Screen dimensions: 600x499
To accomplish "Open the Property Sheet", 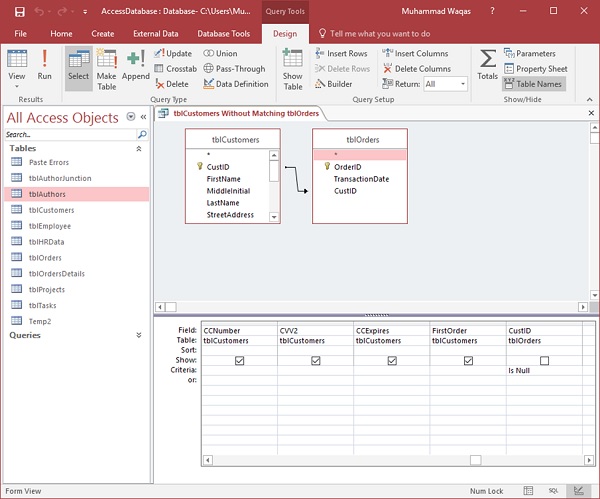I will pos(535,69).
